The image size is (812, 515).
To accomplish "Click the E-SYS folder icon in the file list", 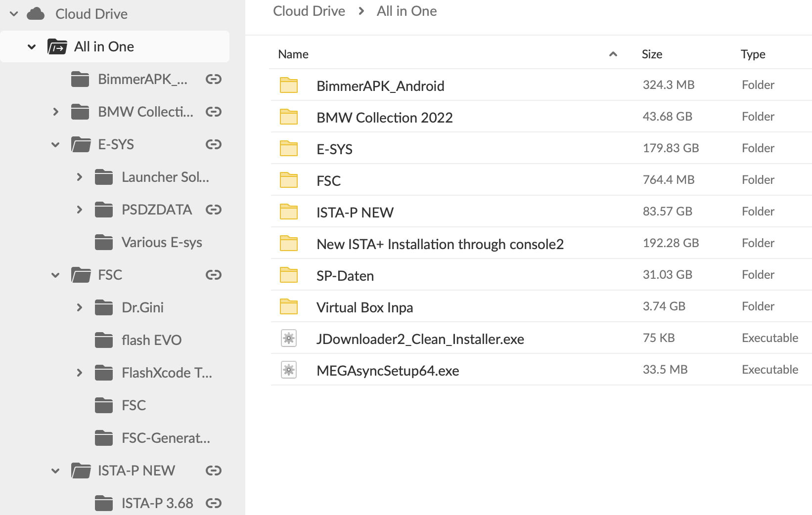I will point(289,148).
